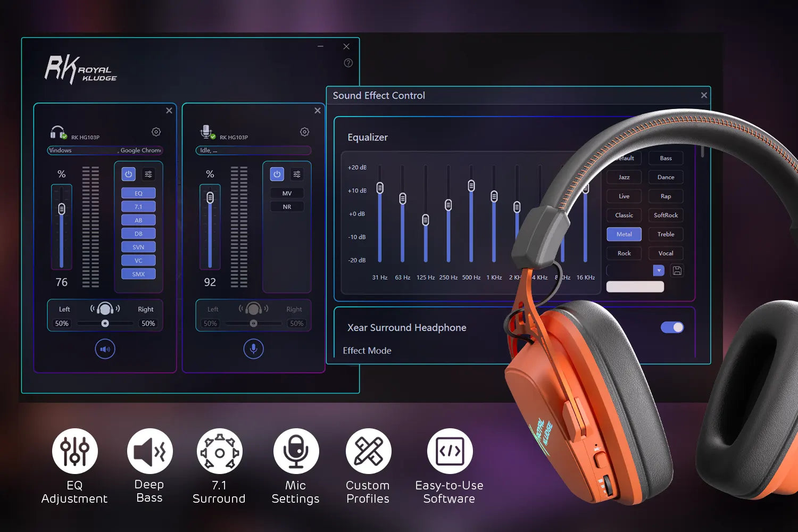Screen dimensions: 798x532
Task: Open the microphone application list showing Idle
Action: click(x=253, y=150)
